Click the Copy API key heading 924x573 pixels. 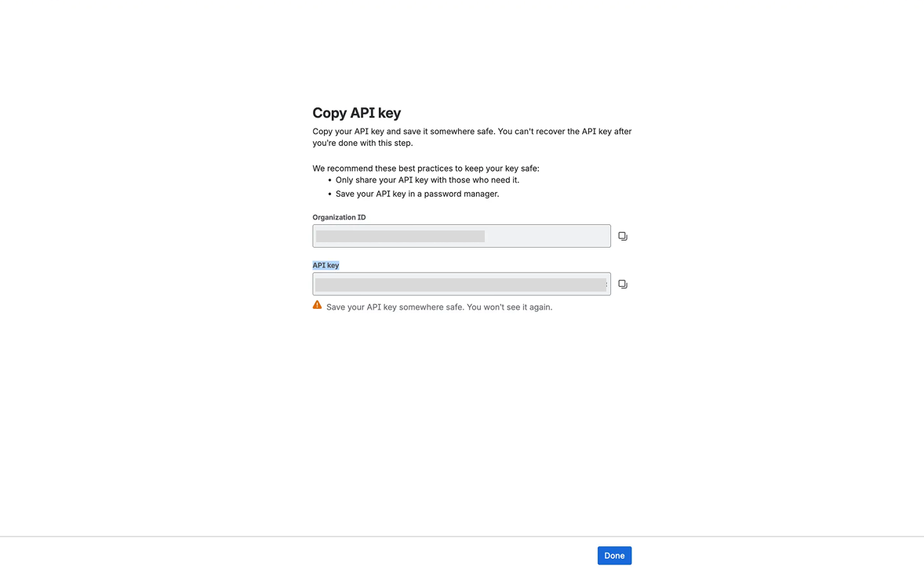(x=356, y=113)
